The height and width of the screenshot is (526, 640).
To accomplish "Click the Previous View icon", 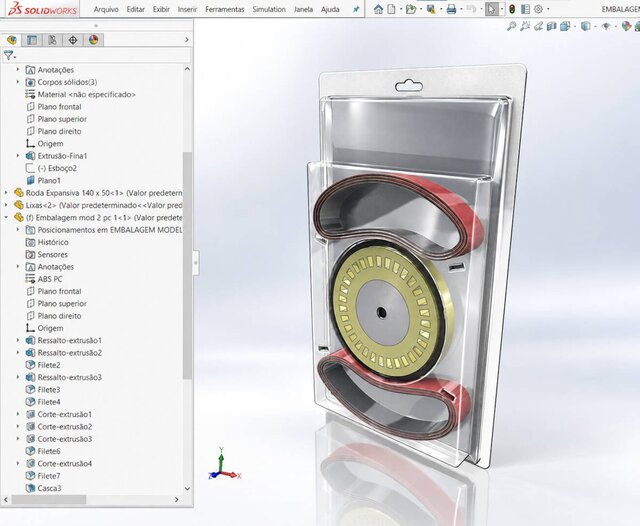I will 539,27.
